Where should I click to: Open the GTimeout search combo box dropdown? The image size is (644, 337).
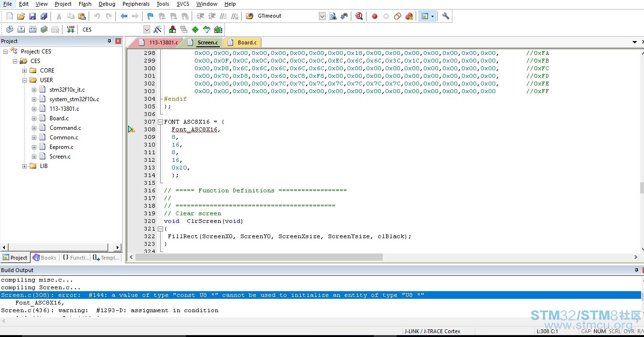[x=322, y=16]
